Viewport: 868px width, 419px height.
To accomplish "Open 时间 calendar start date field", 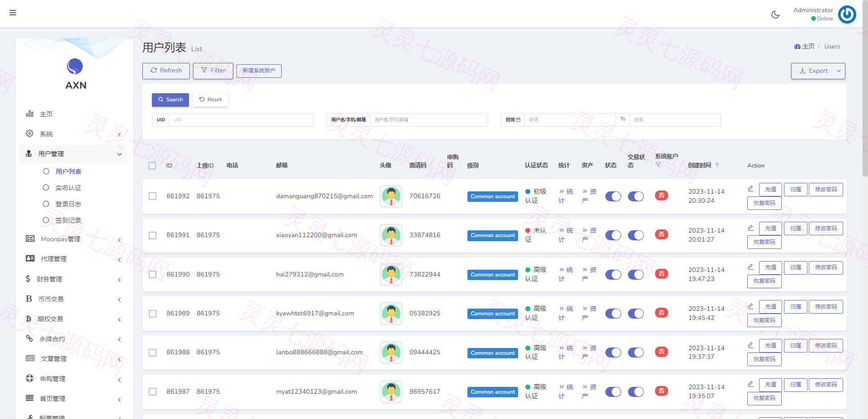I will 570,120.
